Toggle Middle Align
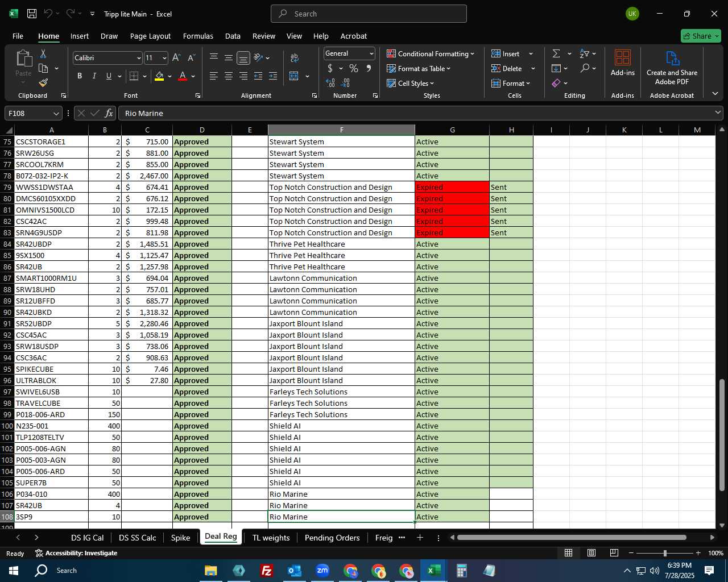This screenshot has height=582, width=728. (229, 57)
